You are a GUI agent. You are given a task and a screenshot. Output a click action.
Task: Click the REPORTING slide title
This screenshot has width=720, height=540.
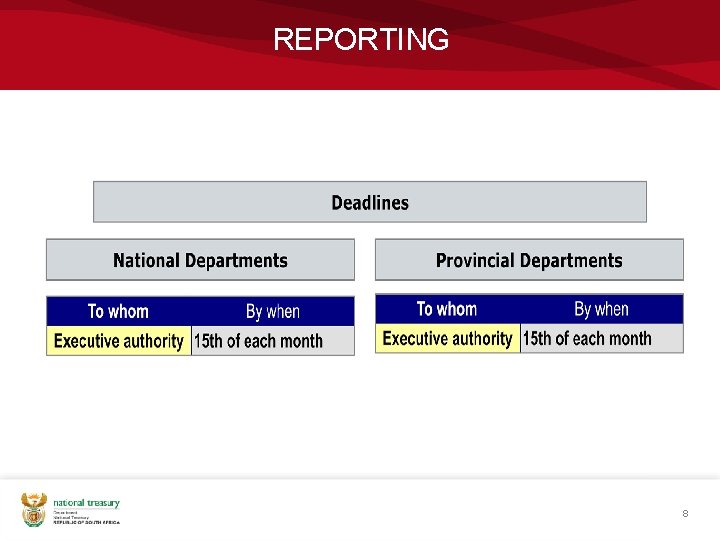[361, 39]
